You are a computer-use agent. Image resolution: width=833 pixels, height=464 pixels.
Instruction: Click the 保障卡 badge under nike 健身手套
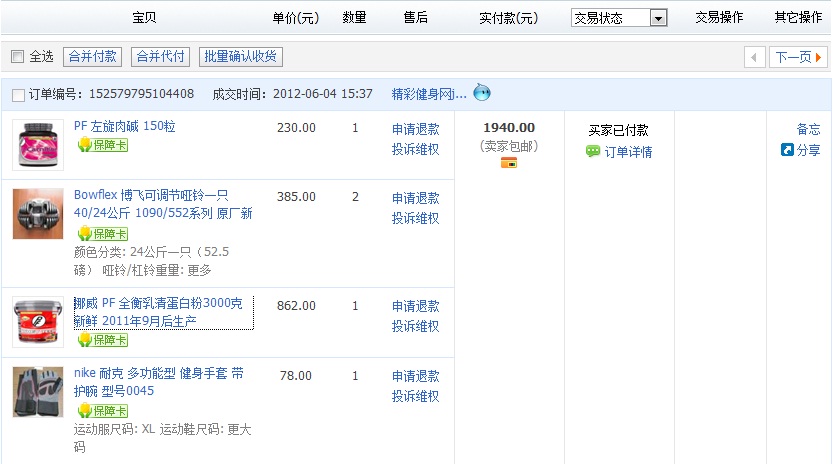pos(103,410)
